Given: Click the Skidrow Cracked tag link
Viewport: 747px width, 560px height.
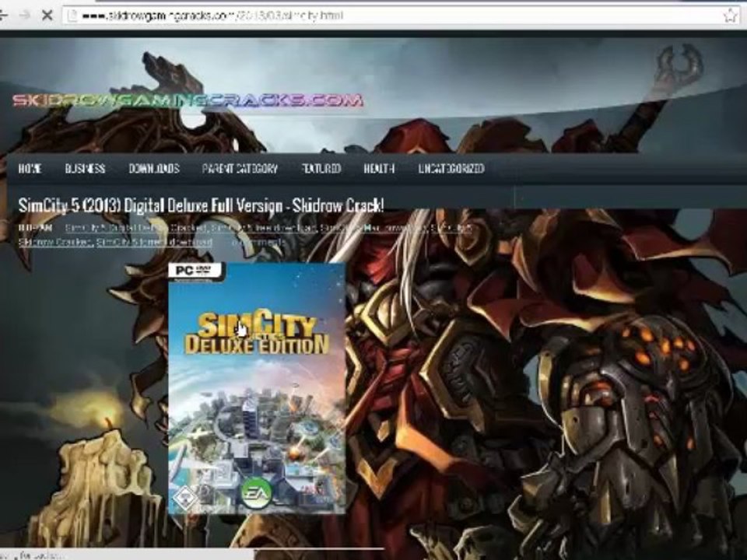Looking at the screenshot, I should click(55, 243).
